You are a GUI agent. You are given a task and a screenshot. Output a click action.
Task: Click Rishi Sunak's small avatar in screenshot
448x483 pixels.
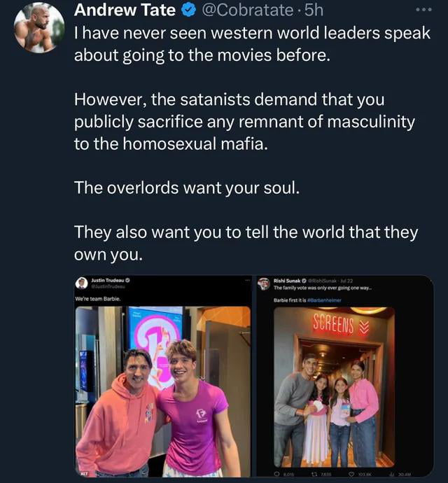point(264,283)
